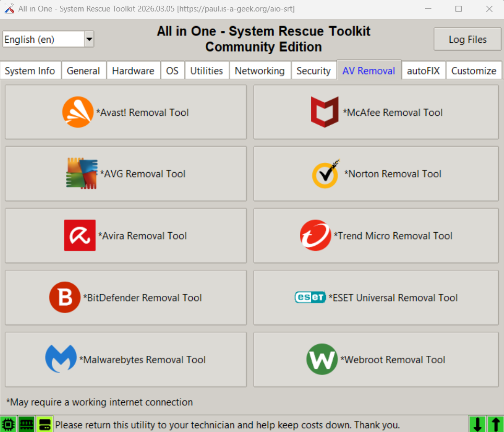Click the CPU status icon in status bar
Image resolution: width=504 pixels, height=432 pixels.
(8, 424)
